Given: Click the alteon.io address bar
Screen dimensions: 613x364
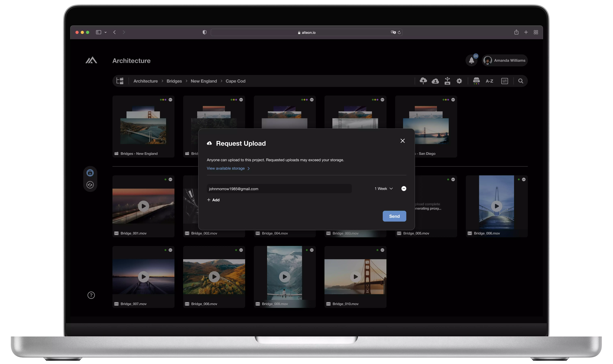Looking at the screenshot, I should [x=306, y=32].
